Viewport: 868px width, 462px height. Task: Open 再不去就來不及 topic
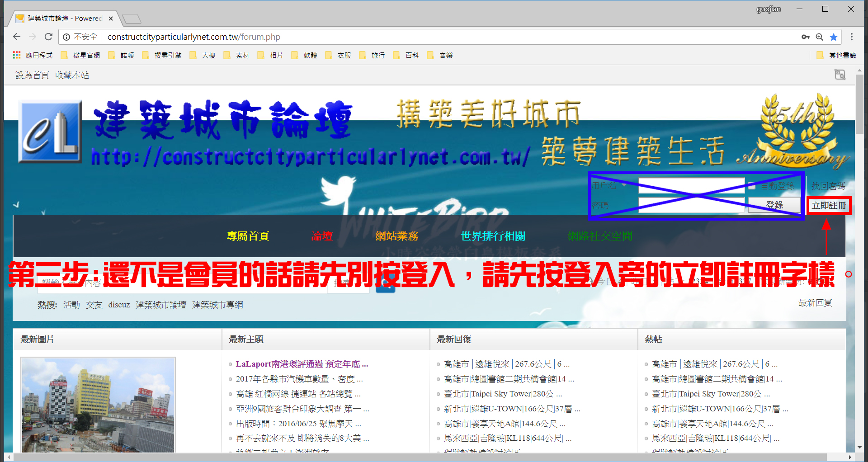[302, 438]
